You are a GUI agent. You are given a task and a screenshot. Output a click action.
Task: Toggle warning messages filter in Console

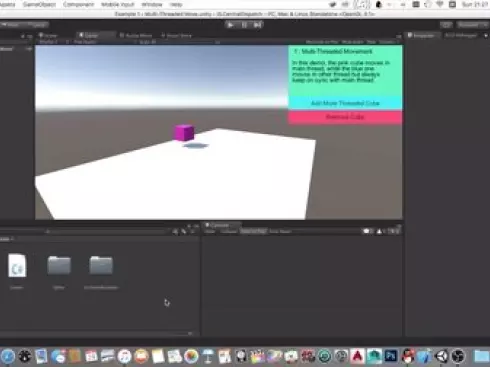381,231
